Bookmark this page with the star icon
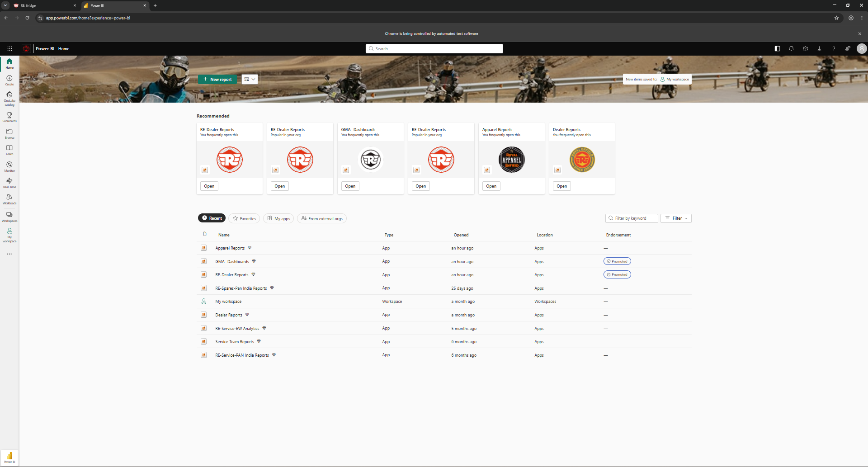The image size is (868, 467). 836,18
